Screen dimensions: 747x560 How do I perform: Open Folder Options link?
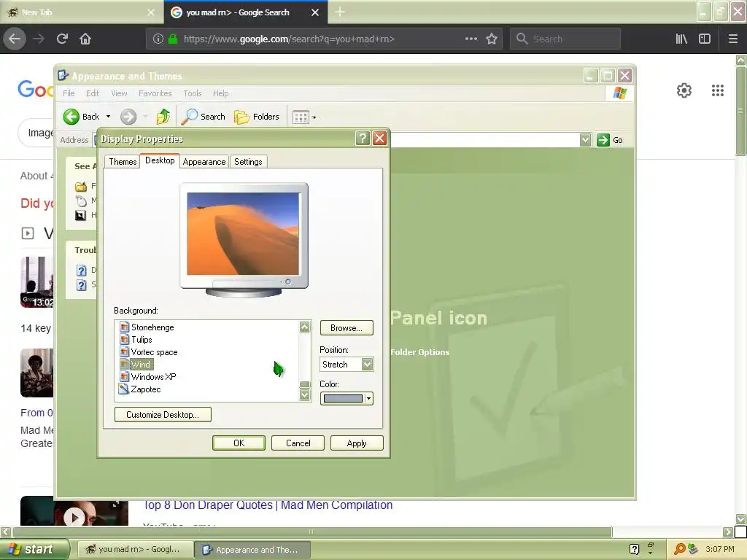pyautogui.click(x=419, y=352)
